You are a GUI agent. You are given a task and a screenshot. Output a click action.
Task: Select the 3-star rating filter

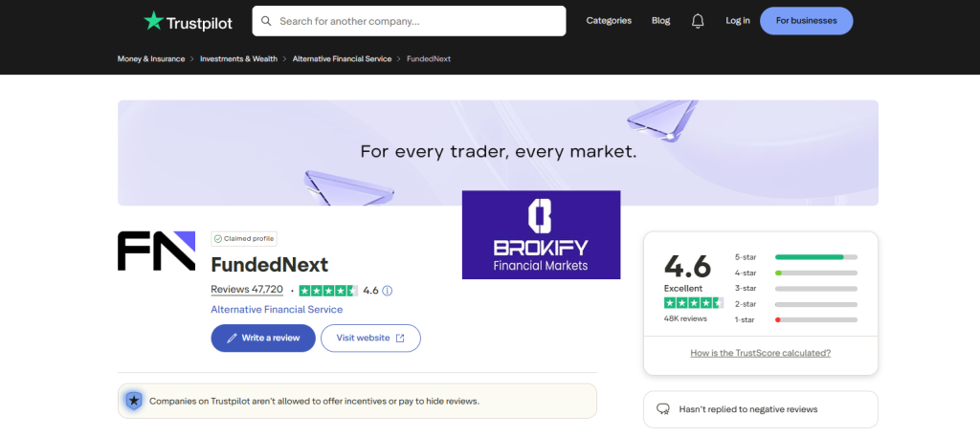tap(795, 288)
